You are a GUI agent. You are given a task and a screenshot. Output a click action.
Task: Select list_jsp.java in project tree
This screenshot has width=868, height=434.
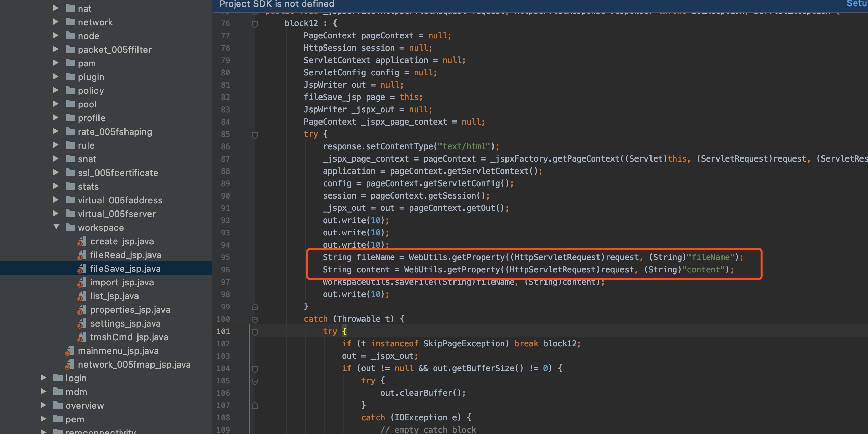point(114,296)
